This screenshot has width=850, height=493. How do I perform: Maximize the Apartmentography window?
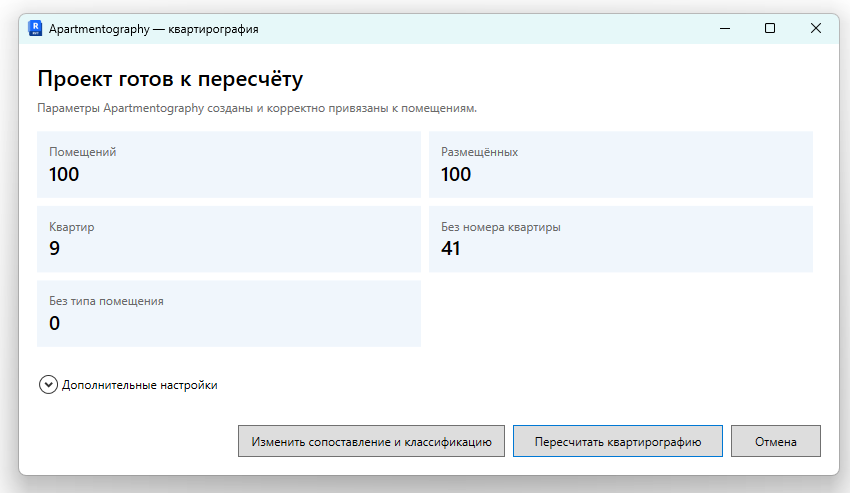point(770,28)
